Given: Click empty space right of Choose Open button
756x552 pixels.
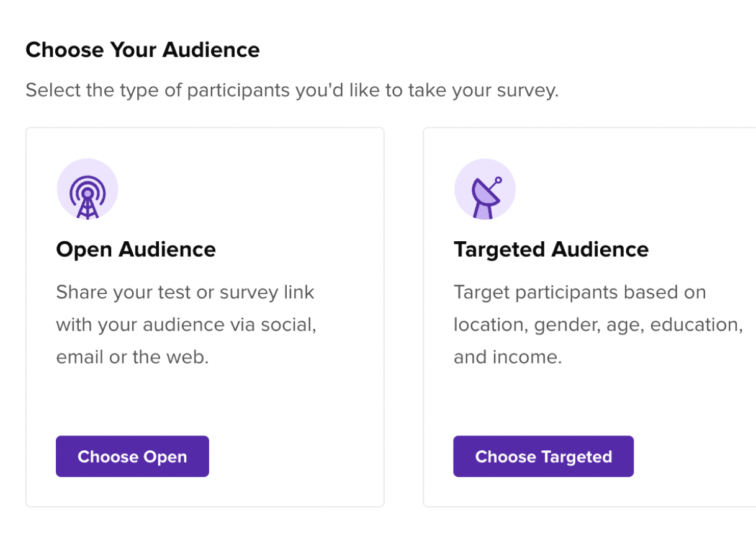Looking at the screenshot, I should [x=292, y=456].
